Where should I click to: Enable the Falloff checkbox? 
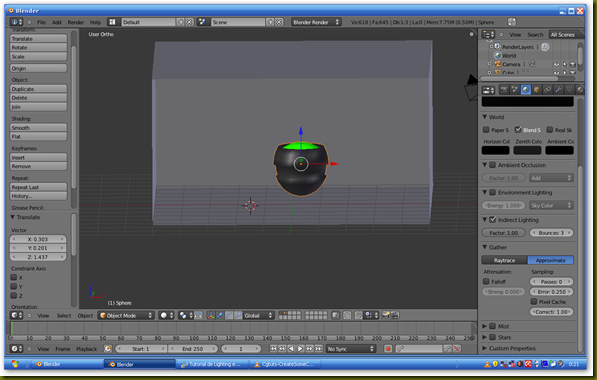tap(486, 281)
